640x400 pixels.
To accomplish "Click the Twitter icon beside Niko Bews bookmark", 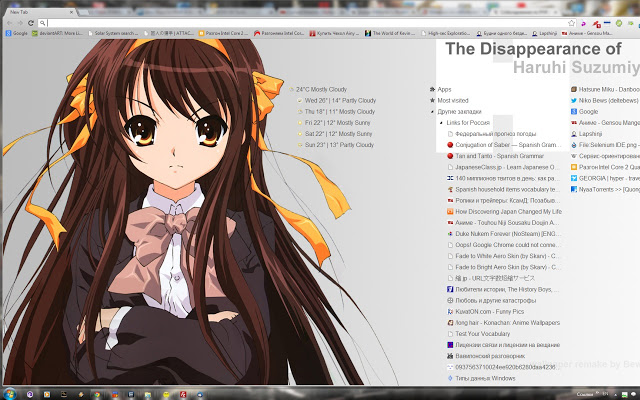I will pyautogui.click(x=572, y=100).
